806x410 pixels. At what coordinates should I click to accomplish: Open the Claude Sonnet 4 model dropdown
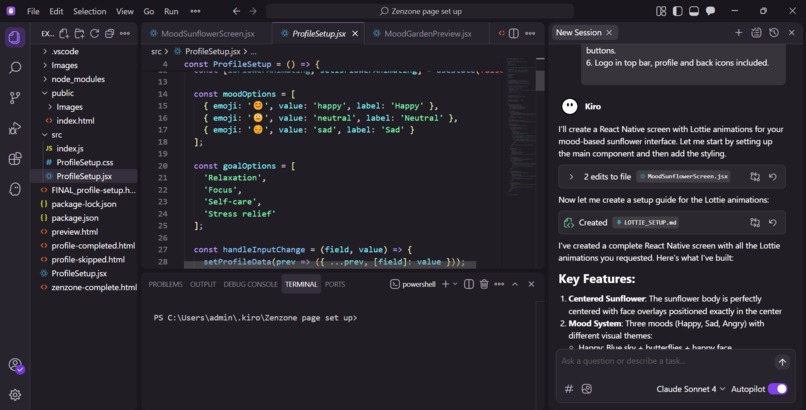click(x=690, y=389)
